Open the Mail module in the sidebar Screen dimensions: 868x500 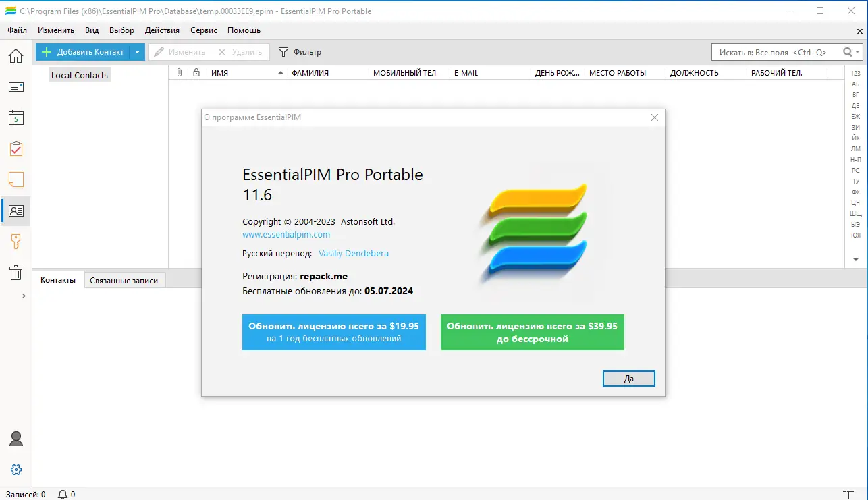(16, 87)
